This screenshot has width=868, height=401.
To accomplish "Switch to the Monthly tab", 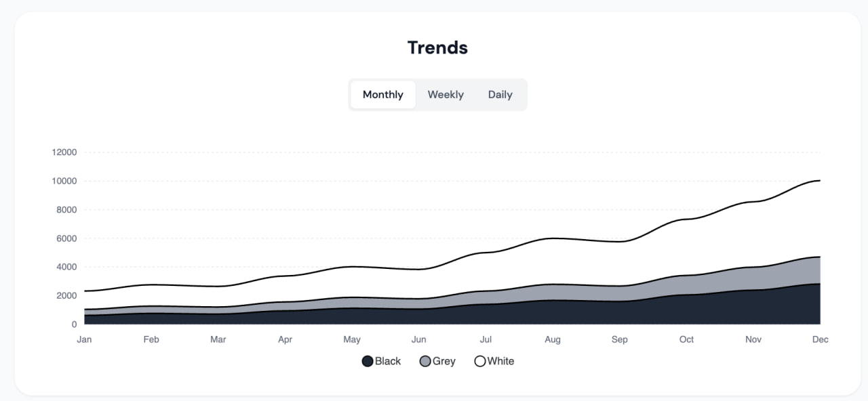I will [x=382, y=95].
